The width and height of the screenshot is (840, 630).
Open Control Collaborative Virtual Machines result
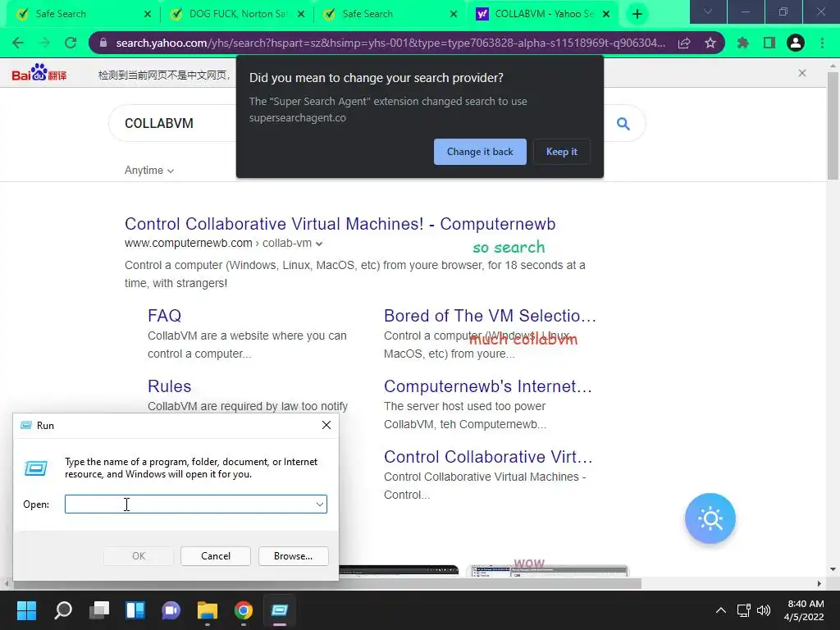pos(340,224)
